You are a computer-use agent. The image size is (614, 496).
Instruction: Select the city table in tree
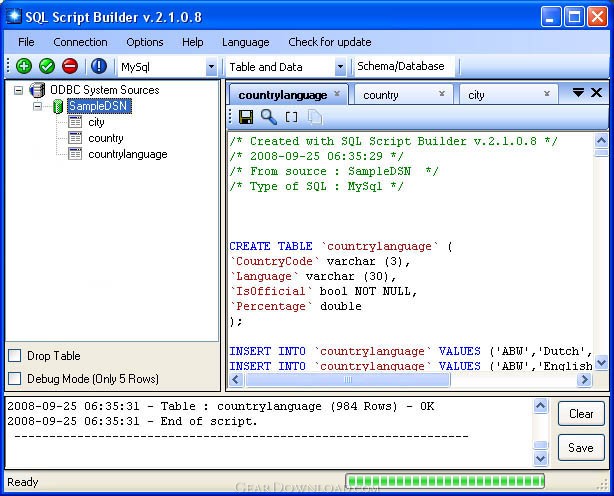click(96, 122)
